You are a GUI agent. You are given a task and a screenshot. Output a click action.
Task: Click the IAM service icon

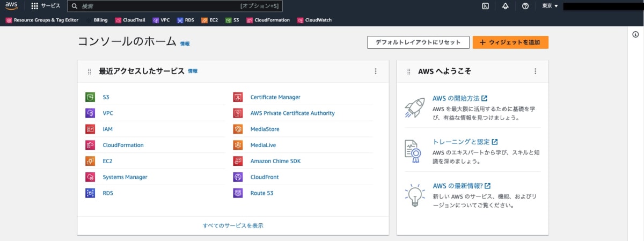point(90,129)
